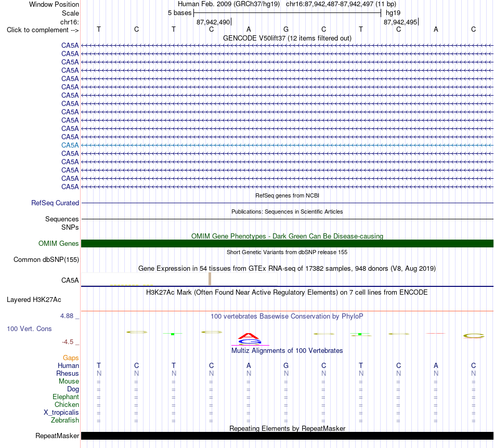Select the 'Dog' species row label
Viewport: 494px width, 448px height.
point(73,389)
